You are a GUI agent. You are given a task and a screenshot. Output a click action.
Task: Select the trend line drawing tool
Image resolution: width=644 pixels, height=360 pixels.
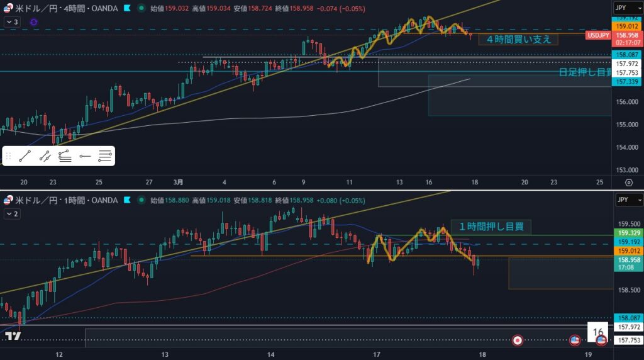(25, 156)
